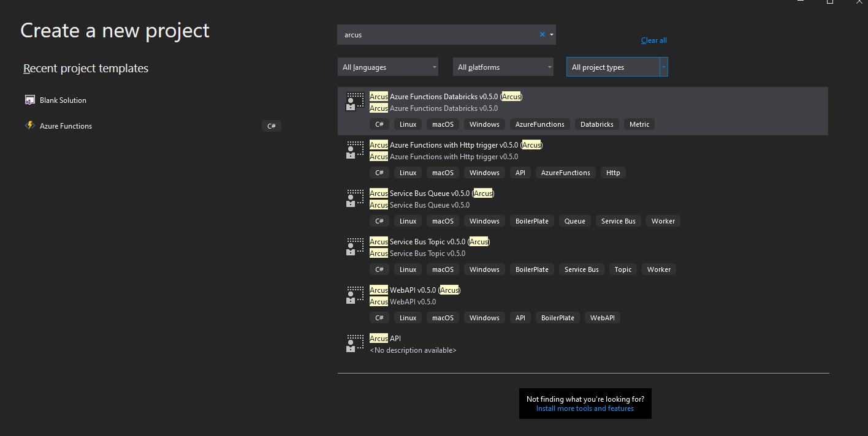
Task: Click the AzureFunctions tag on Databricks template
Action: click(540, 124)
